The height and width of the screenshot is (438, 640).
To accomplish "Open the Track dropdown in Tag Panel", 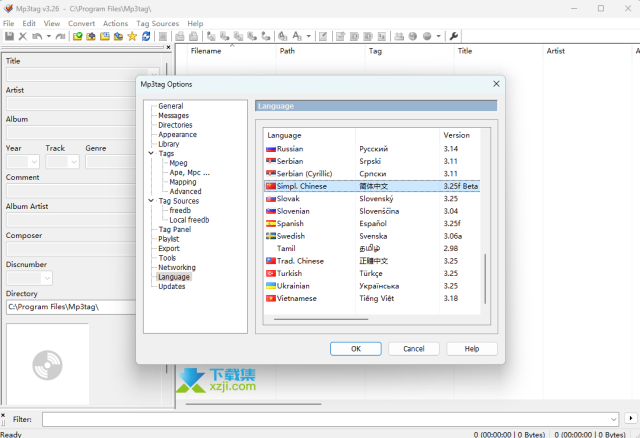I will point(74,162).
